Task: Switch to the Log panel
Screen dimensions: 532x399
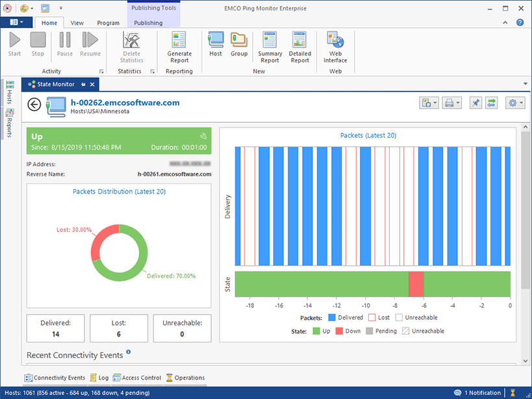Action: click(x=99, y=378)
